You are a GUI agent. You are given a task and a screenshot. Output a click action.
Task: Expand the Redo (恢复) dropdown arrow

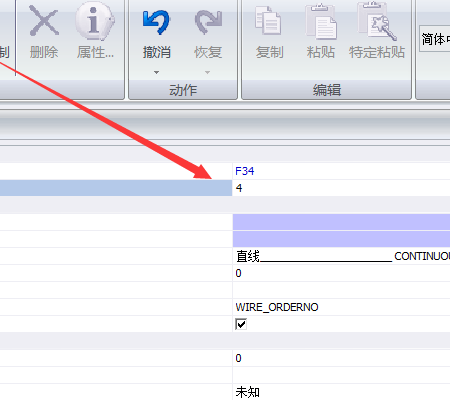click(207, 72)
